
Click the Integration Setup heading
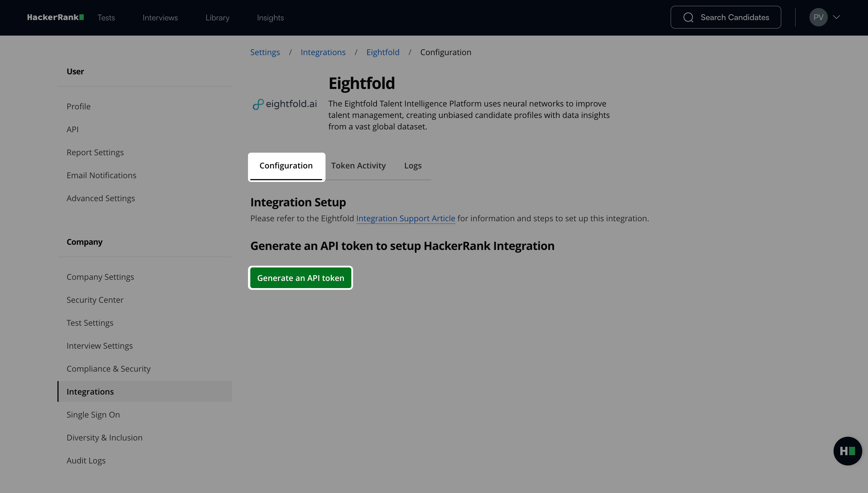298,202
